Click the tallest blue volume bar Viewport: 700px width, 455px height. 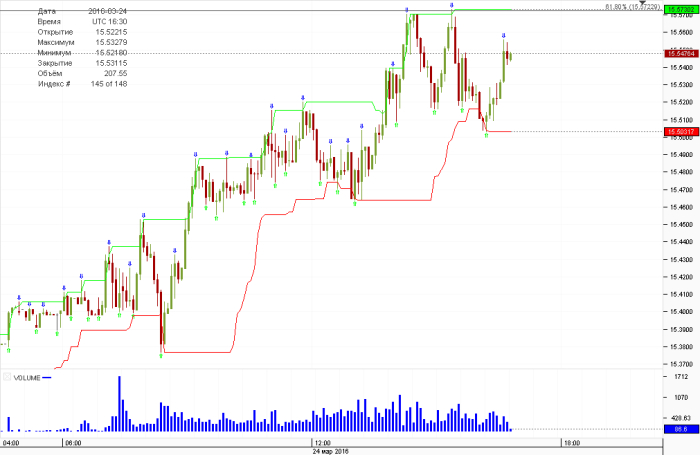click(119, 404)
